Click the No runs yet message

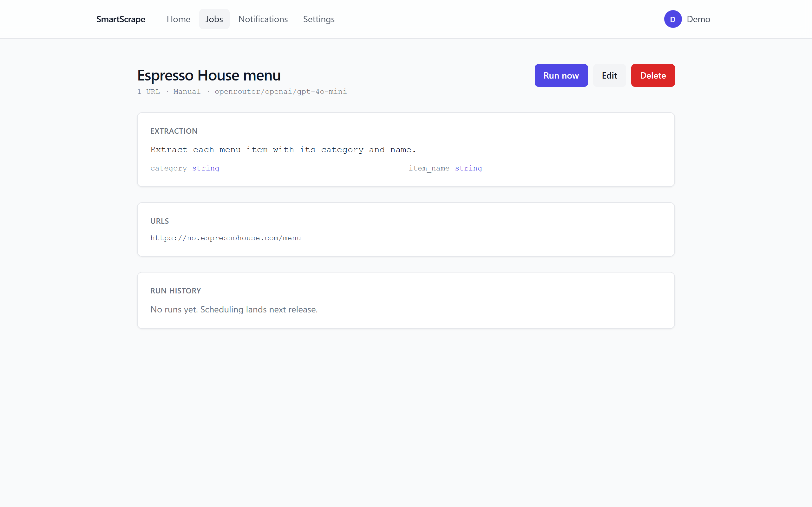[234, 309]
